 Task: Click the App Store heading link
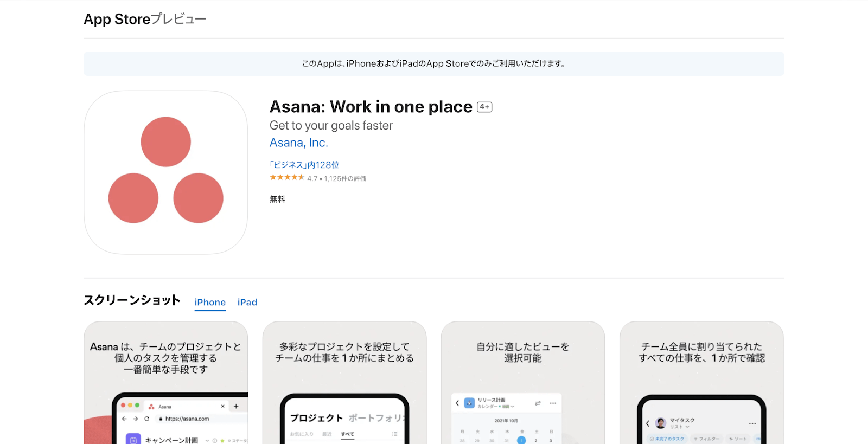point(117,19)
